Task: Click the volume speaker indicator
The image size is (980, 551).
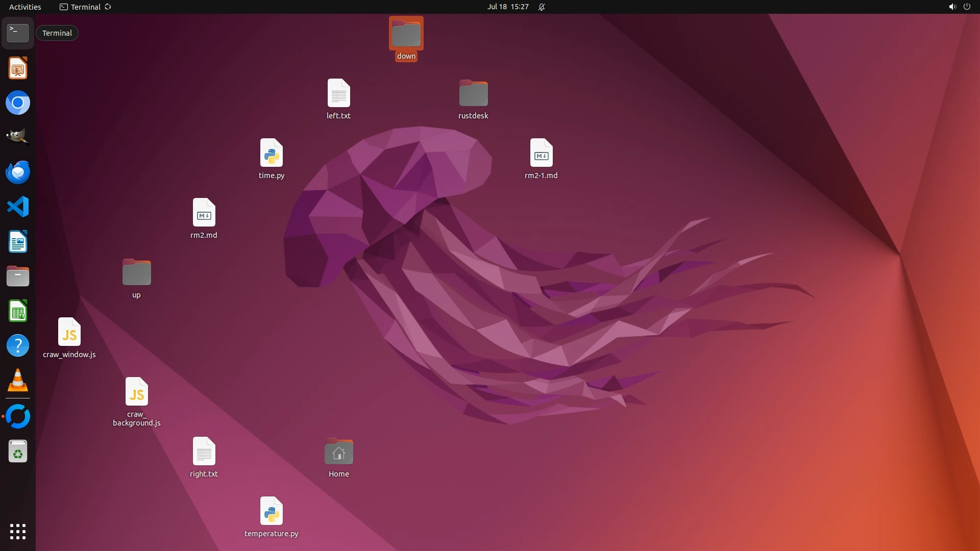Action: click(952, 7)
